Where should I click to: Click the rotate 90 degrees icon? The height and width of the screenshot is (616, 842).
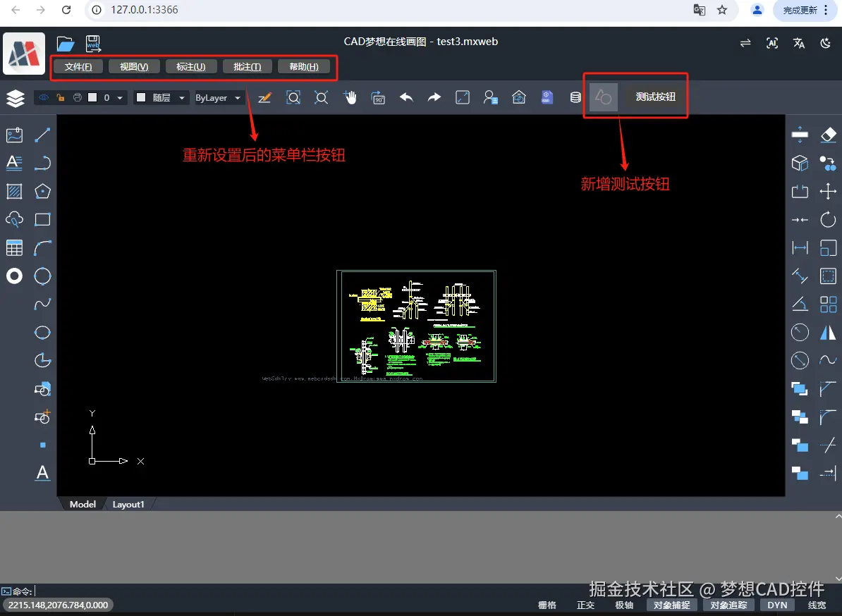point(378,97)
